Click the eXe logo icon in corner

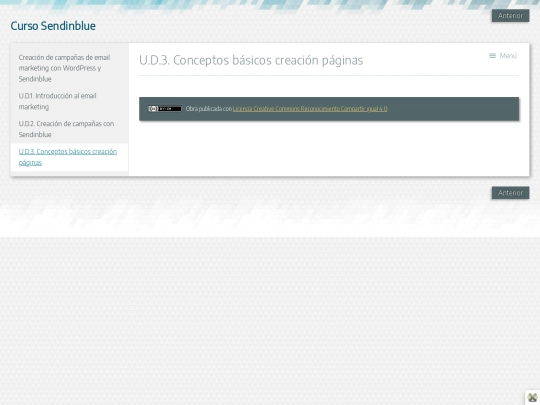(532, 398)
